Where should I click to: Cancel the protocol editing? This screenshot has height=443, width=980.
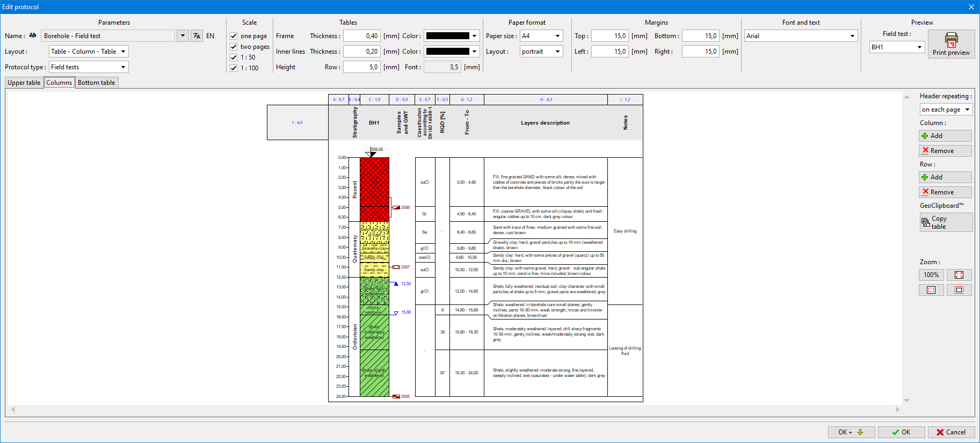pos(951,432)
